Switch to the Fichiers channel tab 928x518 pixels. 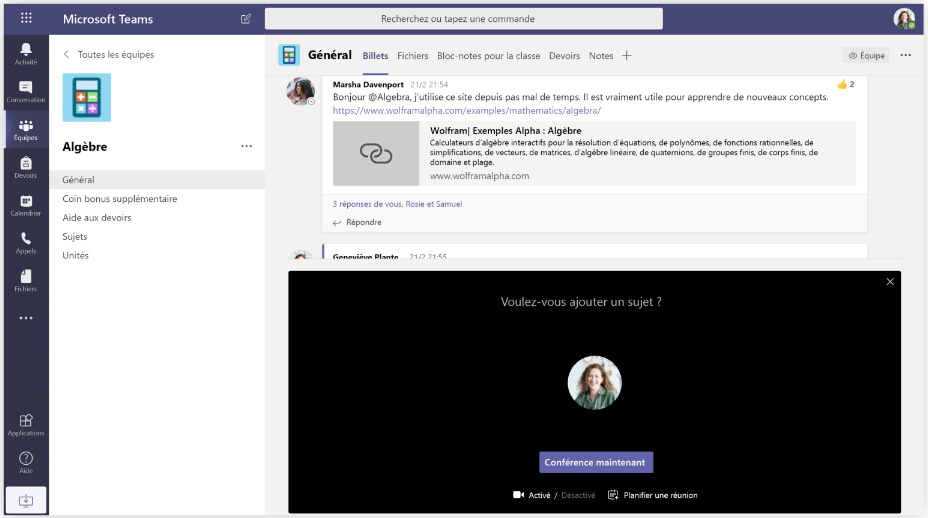412,56
